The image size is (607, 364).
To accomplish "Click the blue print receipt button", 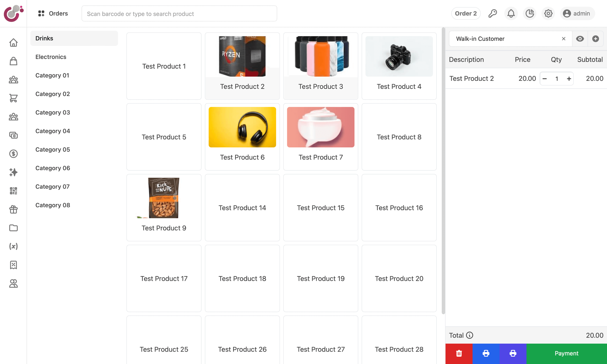I will 486,353.
